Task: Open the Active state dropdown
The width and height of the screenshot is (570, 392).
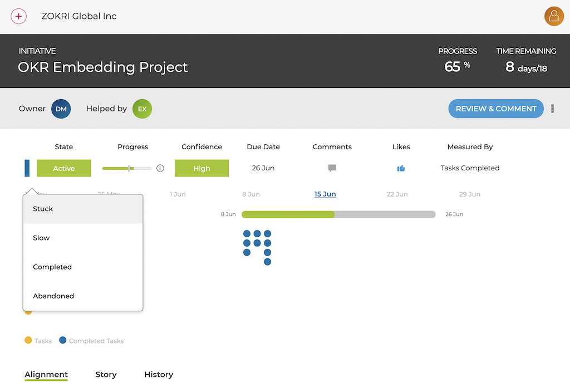Action: (64, 168)
